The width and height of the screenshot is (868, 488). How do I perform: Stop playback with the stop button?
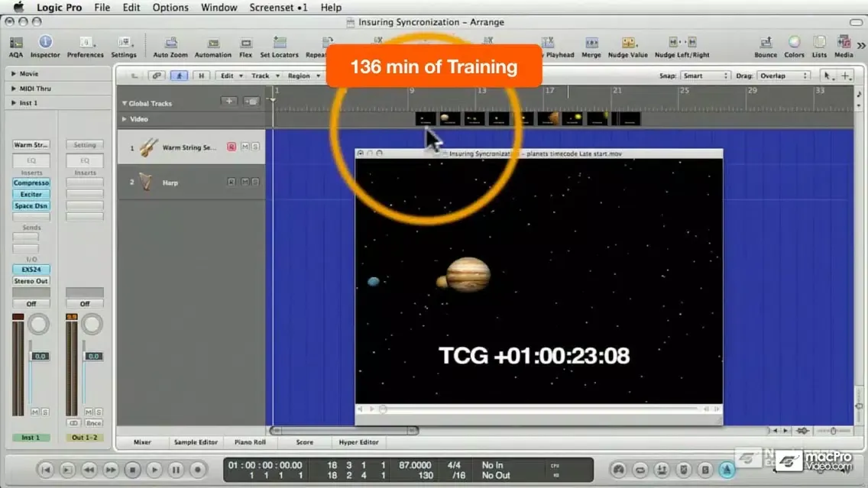(132, 470)
